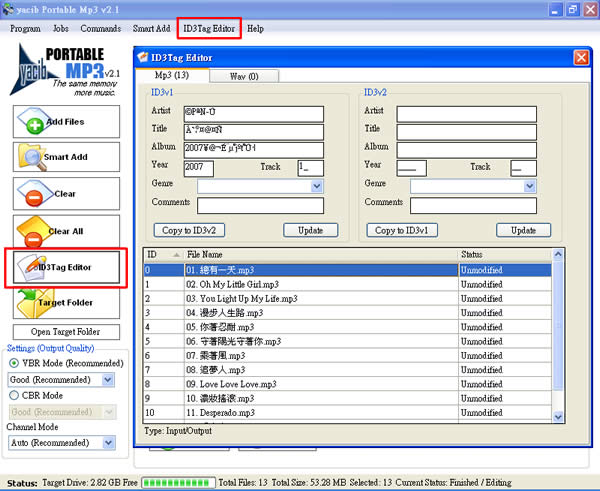Select the highlighted row starting with 01.

pyautogui.click(x=348, y=270)
